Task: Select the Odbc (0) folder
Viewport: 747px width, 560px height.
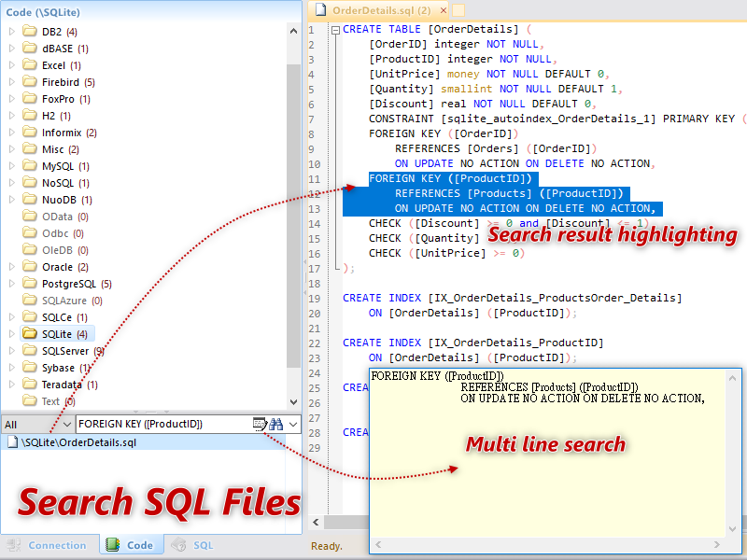Action: pyautogui.click(x=63, y=233)
